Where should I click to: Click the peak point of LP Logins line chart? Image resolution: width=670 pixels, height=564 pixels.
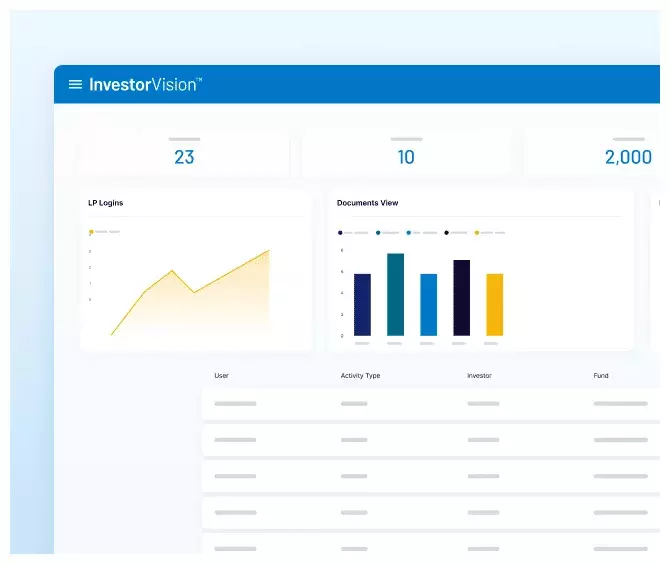(x=268, y=251)
